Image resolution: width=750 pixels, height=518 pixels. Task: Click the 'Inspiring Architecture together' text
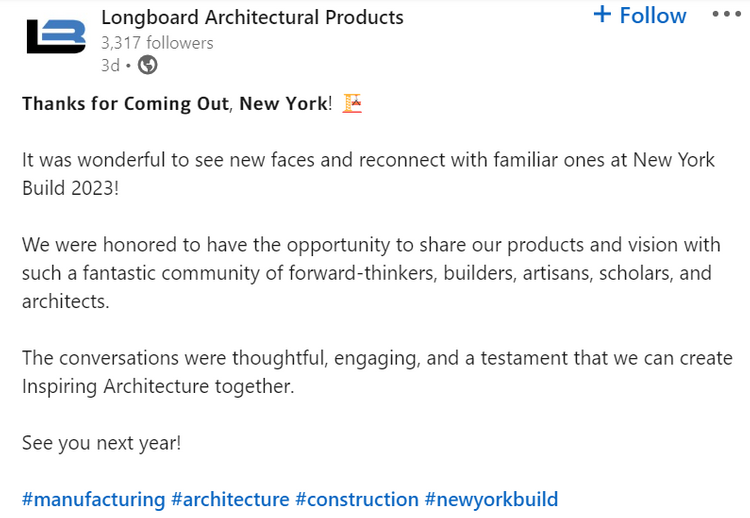pos(158,386)
